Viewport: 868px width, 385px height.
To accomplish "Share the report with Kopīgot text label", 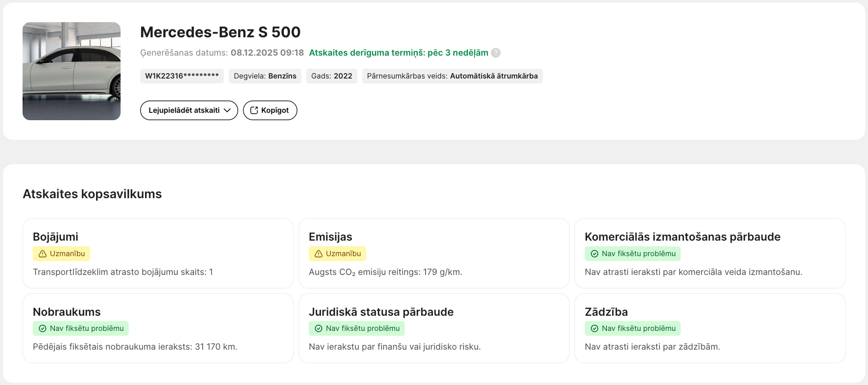I will pyautogui.click(x=275, y=110).
